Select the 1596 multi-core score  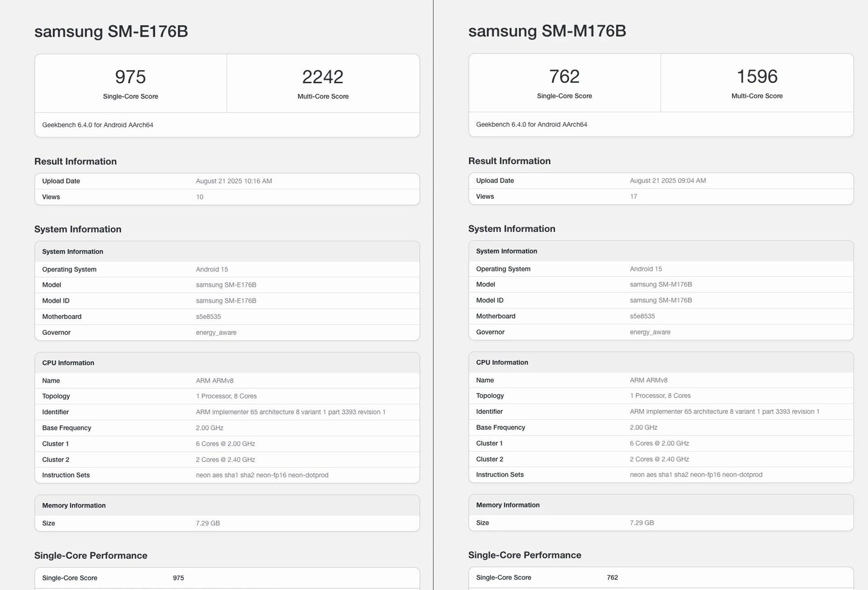pyautogui.click(x=757, y=76)
